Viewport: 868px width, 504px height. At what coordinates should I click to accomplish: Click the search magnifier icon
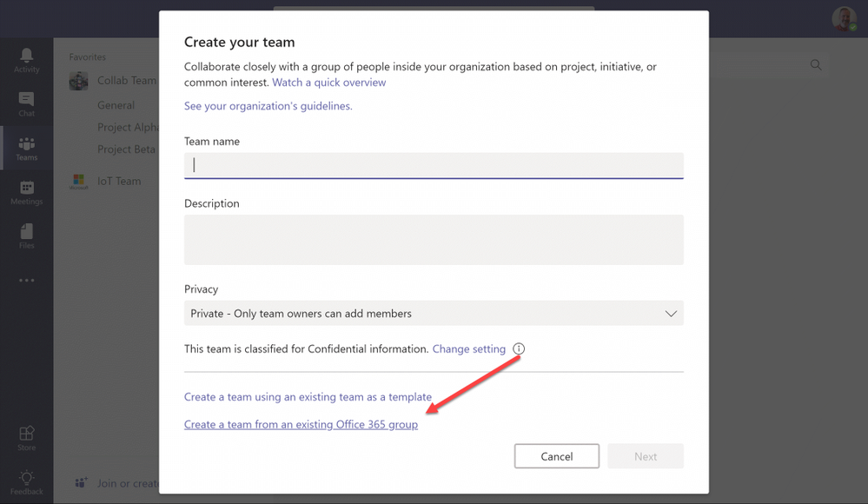(816, 65)
